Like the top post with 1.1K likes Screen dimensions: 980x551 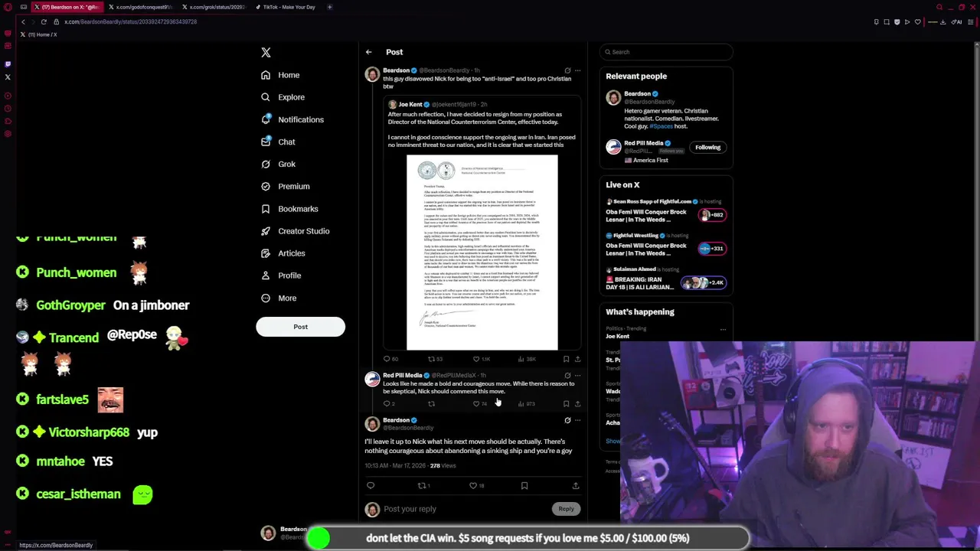pos(480,358)
